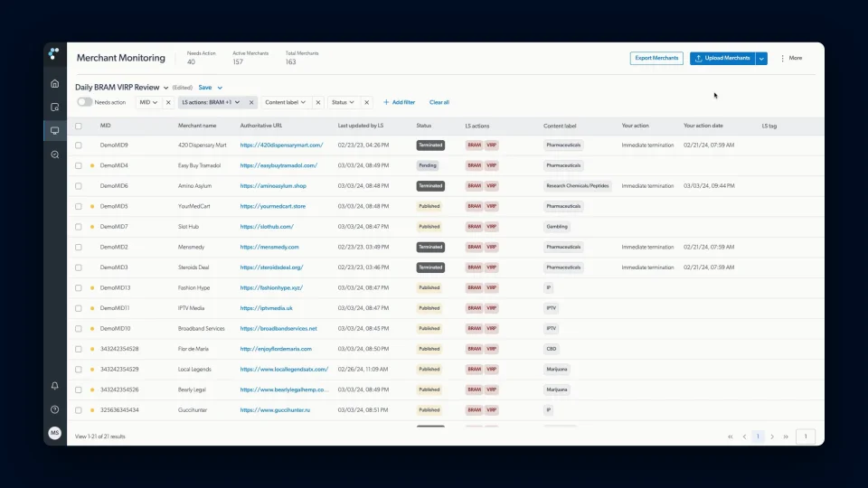Open the Upload Merchants dropdown arrow

[761, 58]
